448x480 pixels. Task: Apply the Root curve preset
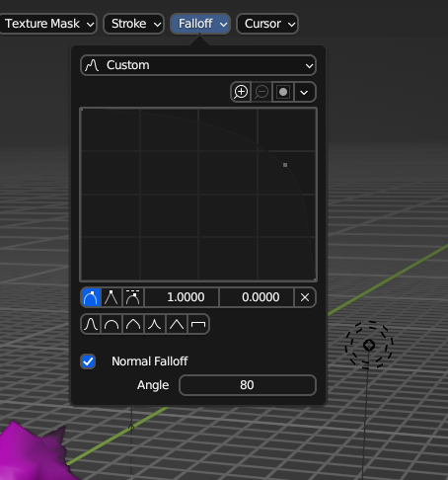133,325
